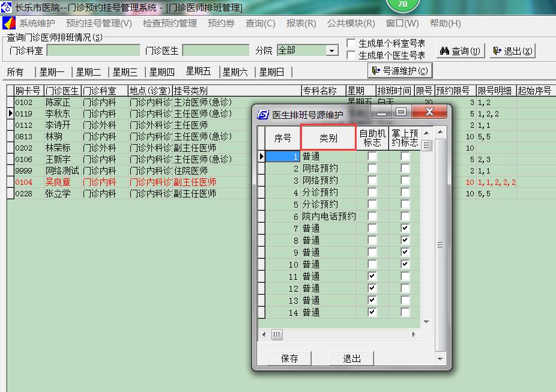This screenshot has width=556, height=392.
Task: Open 查询(C) menu
Action: click(261, 23)
